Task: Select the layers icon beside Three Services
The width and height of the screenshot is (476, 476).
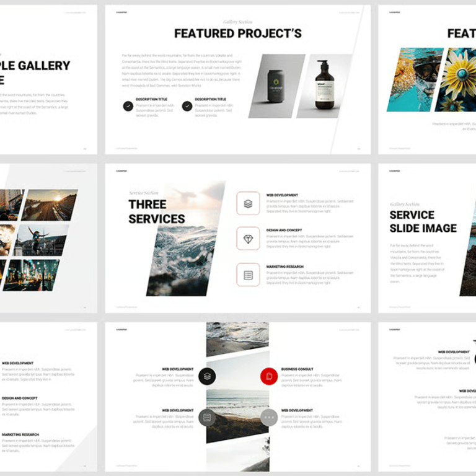Action: pyautogui.click(x=248, y=203)
